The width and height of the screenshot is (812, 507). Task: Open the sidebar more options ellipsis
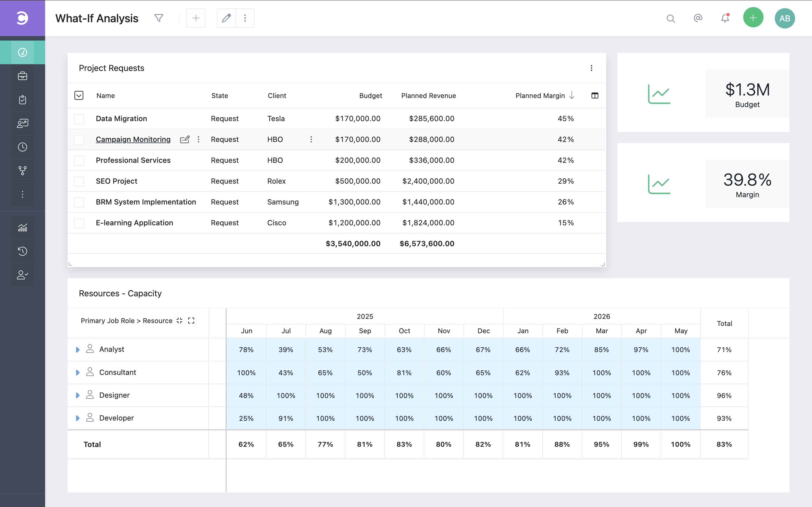23,194
